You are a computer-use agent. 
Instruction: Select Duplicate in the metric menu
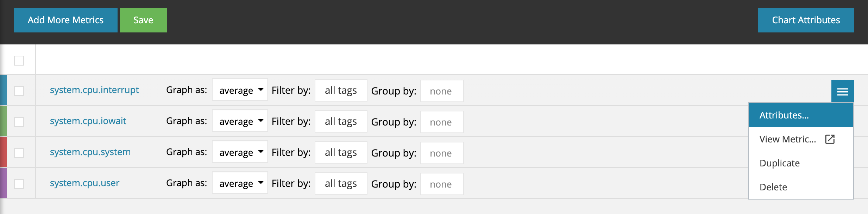pyautogui.click(x=780, y=163)
